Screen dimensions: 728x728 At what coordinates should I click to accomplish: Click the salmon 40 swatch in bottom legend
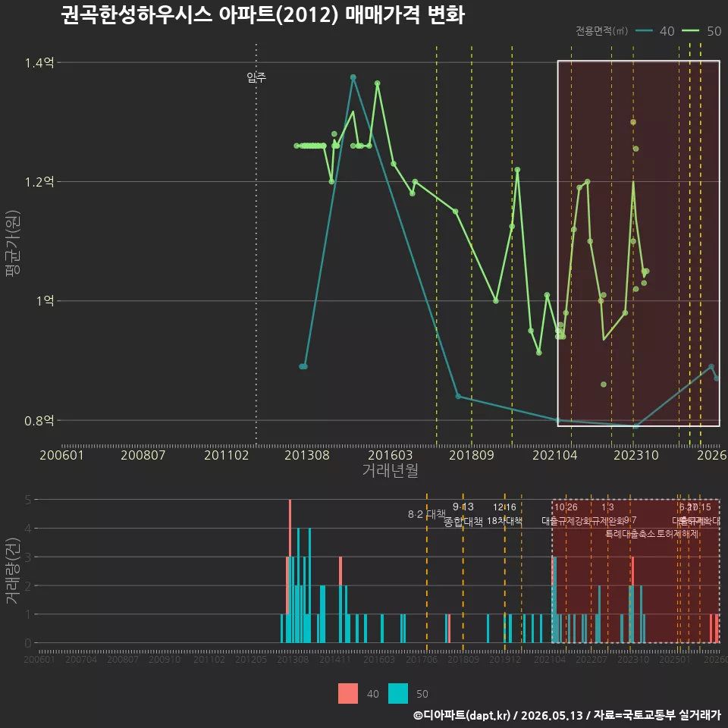click(x=348, y=694)
